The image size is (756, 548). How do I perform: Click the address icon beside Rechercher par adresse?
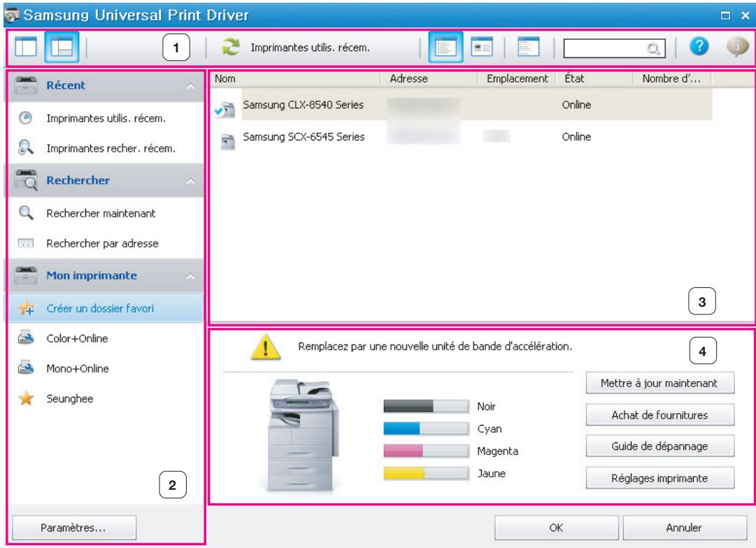point(26,243)
